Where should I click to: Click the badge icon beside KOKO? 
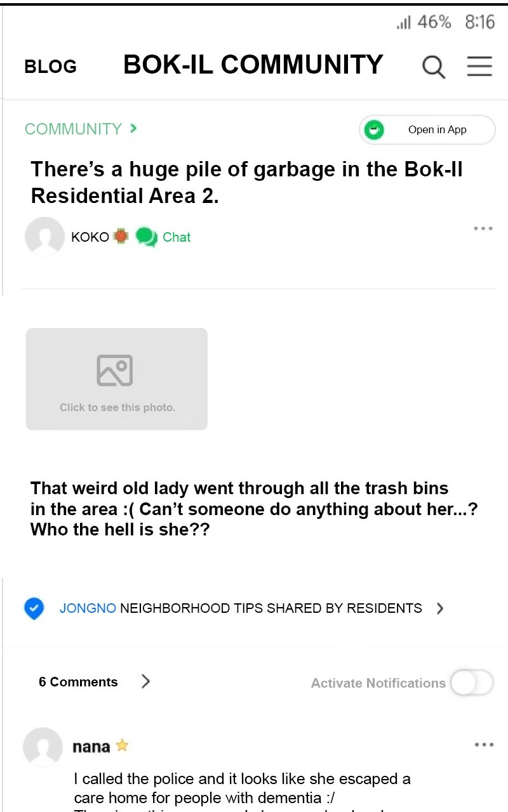[121, 237]
